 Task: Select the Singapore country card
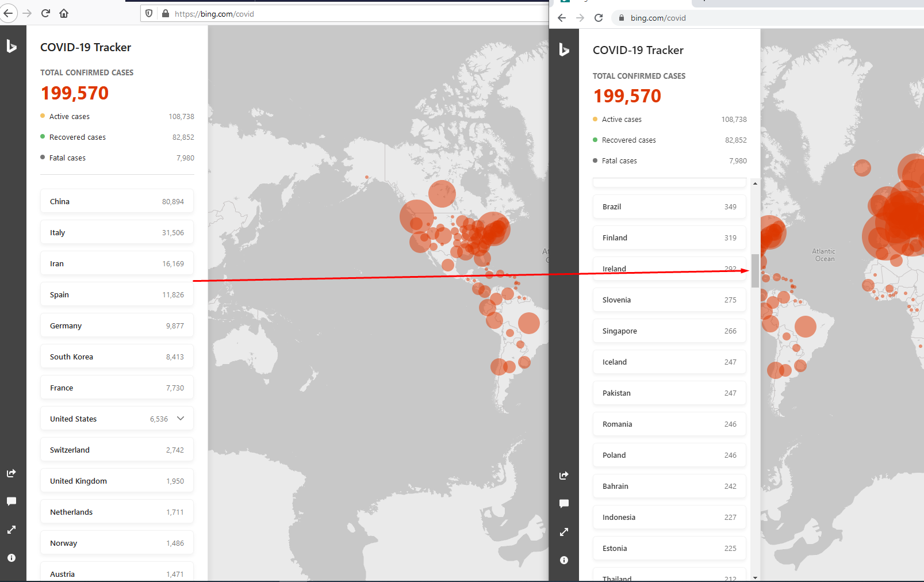tap(669, 331)
